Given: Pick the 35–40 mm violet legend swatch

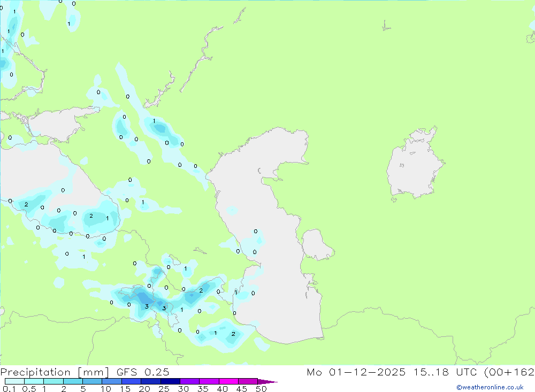Looking at the screenshot, I should pyautogui.click(x=209, y=381).
